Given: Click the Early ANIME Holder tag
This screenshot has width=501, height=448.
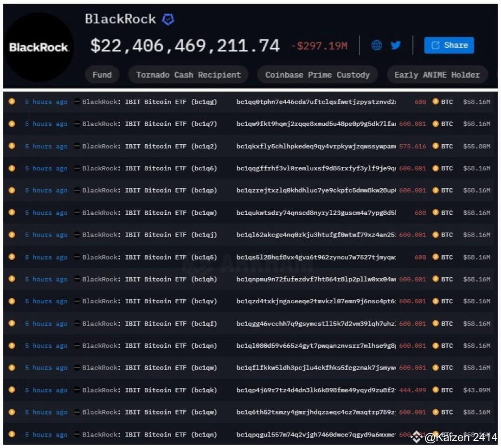Looking at the screenshot, I should point(437,74).
